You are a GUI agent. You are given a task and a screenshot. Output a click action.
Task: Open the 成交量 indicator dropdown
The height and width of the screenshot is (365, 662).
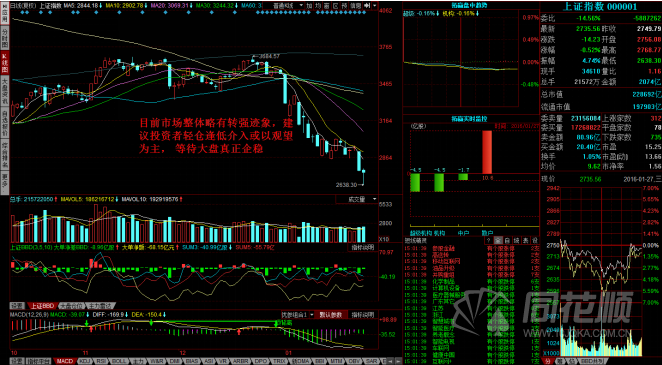point(357,199)
